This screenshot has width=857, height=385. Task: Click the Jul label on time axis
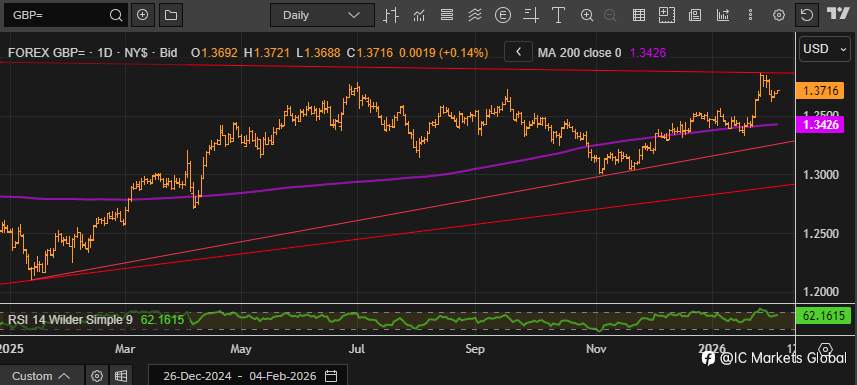[x=357, y=349]
